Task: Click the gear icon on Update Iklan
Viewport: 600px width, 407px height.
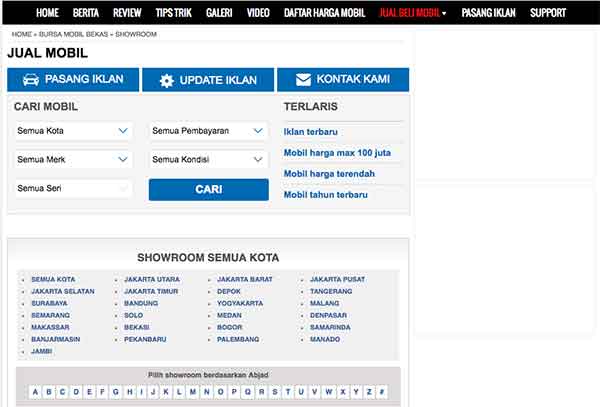Action: point(167,80)
